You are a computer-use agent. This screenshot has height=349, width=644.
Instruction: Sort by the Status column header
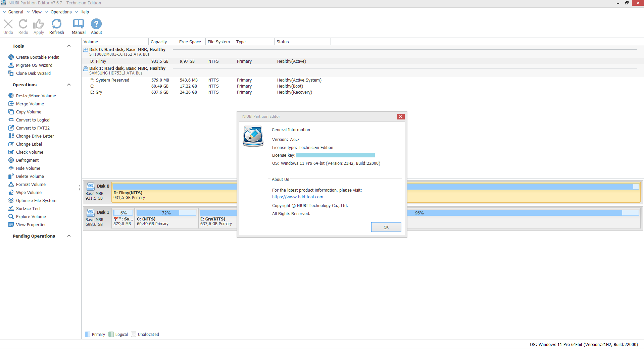(x=302, y=42)
